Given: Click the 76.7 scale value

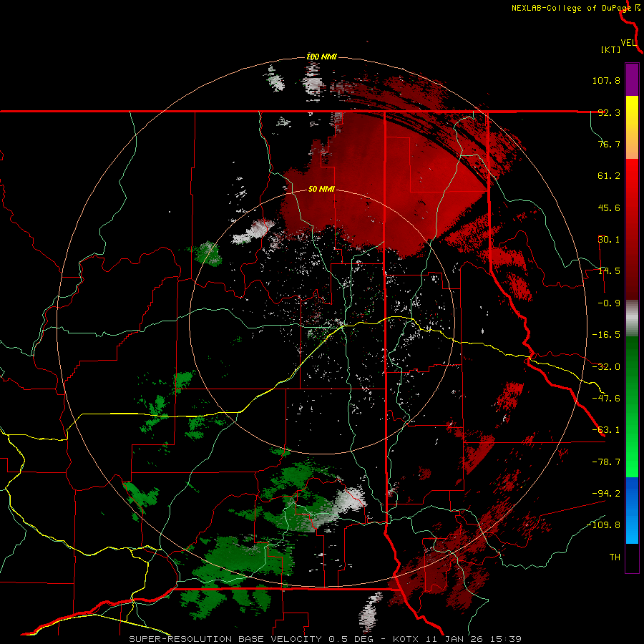Looking at the screenshot, I should (x=609, y=144).
